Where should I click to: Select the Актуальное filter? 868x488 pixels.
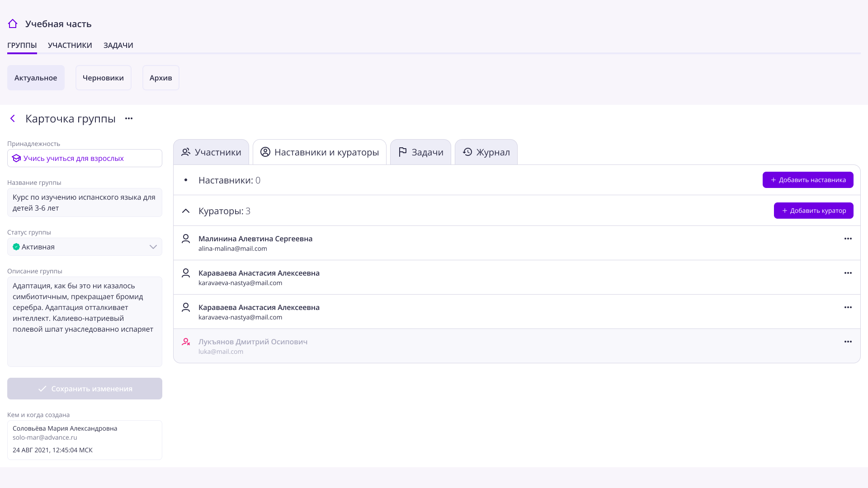[x=36, y=78]
